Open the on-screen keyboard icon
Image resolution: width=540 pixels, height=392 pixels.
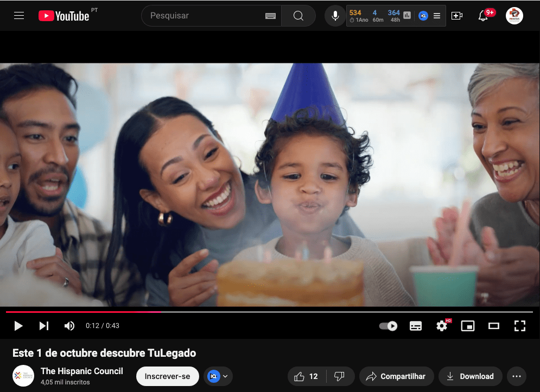coord(270,16)
